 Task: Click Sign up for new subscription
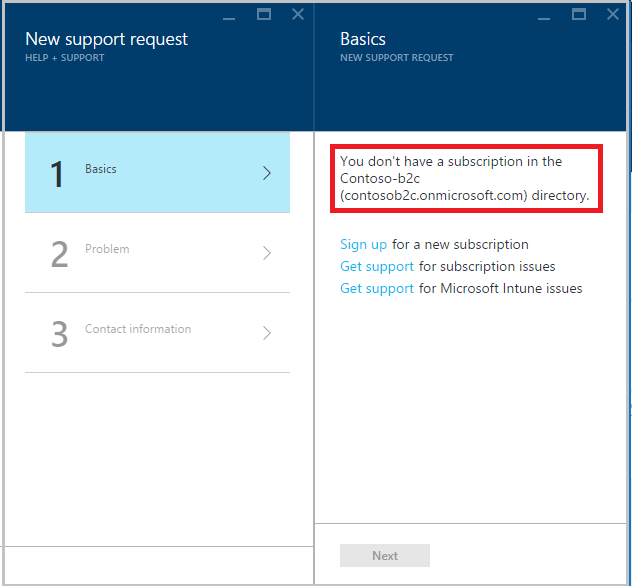[363, 245]
